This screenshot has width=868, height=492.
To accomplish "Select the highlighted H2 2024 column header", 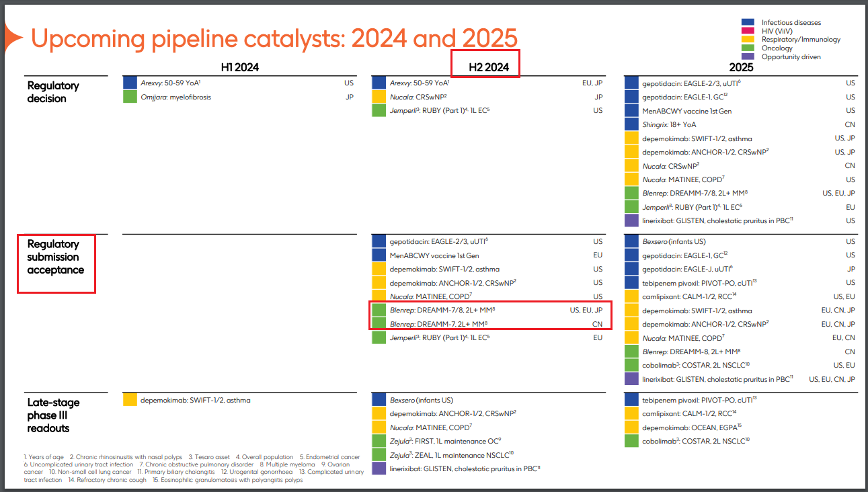I will point(484,67).
